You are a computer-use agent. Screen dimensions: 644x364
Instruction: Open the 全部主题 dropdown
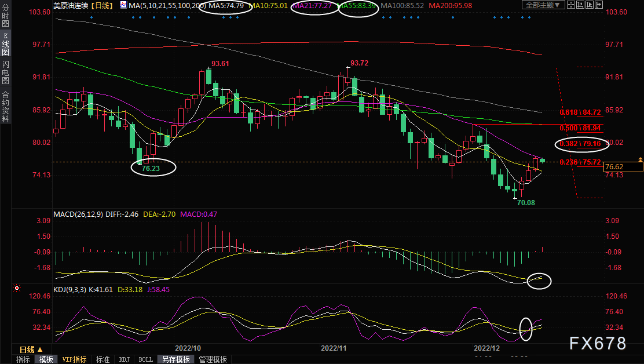(x=543, y=5)
